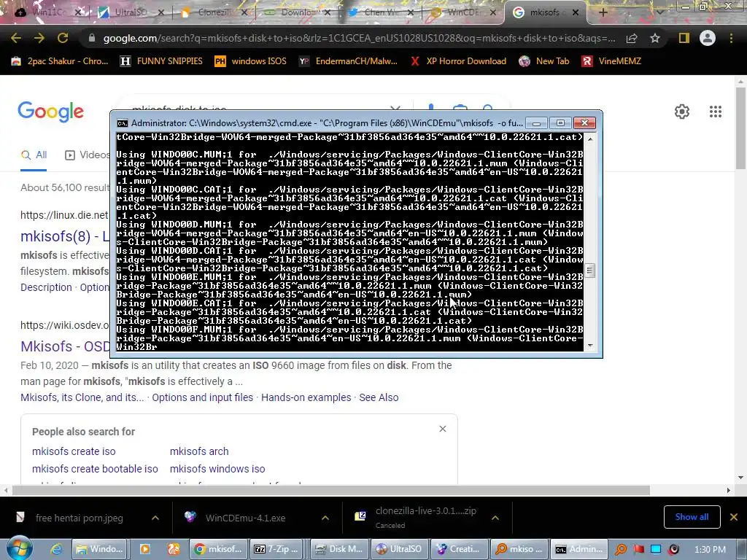Open the Google apps grid
The image size is (747, 560).
tap(715, 112)
